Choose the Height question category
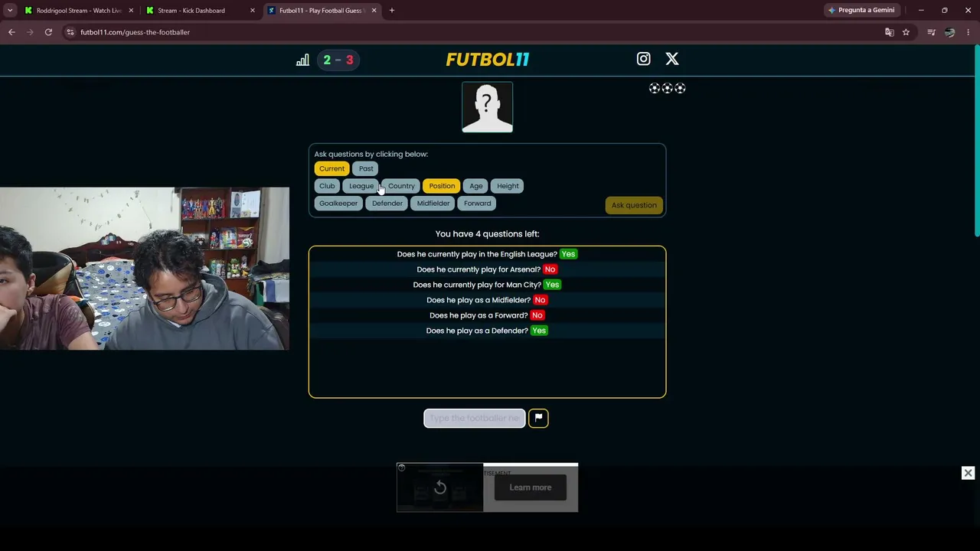Image resolution: width=980 pixels, height=551 pixels. (x=508, y=186)
